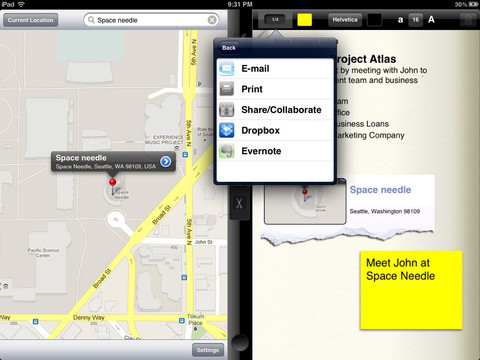Open the Helvetica font picker
Image resolution: width=480 pixels, height=360 pixels.
(x=345, y=20)
